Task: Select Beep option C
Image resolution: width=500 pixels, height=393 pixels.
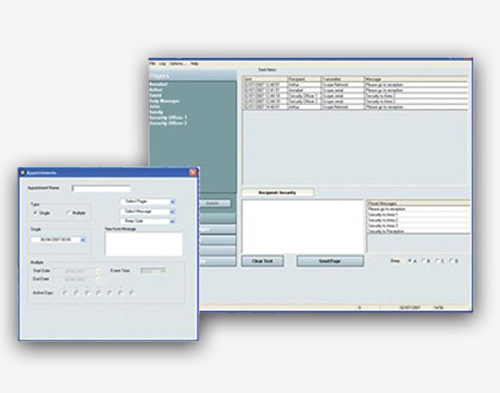Action: click(x=437, y=261)
